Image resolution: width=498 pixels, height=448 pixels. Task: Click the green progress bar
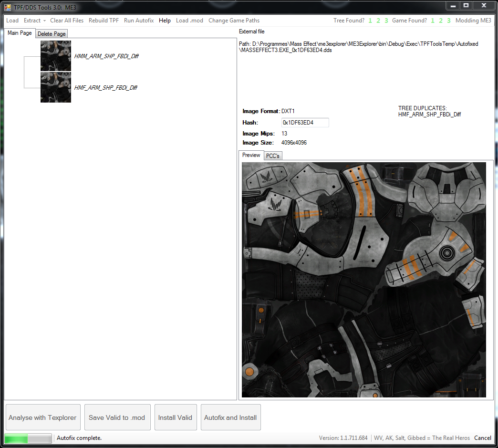(28, 438)
